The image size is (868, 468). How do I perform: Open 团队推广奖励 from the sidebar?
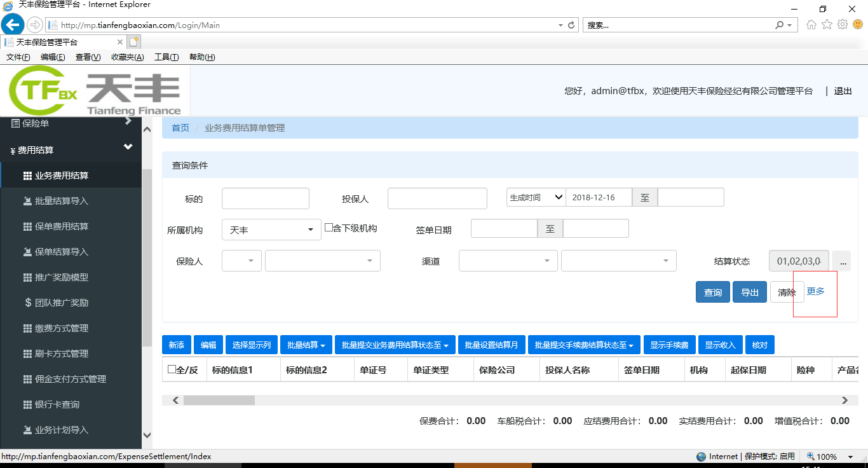pos(61,303)
